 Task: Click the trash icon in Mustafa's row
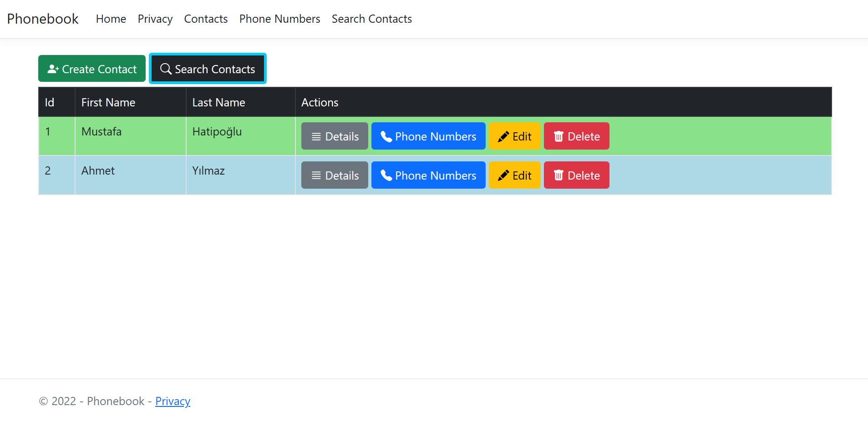[559, 136]
